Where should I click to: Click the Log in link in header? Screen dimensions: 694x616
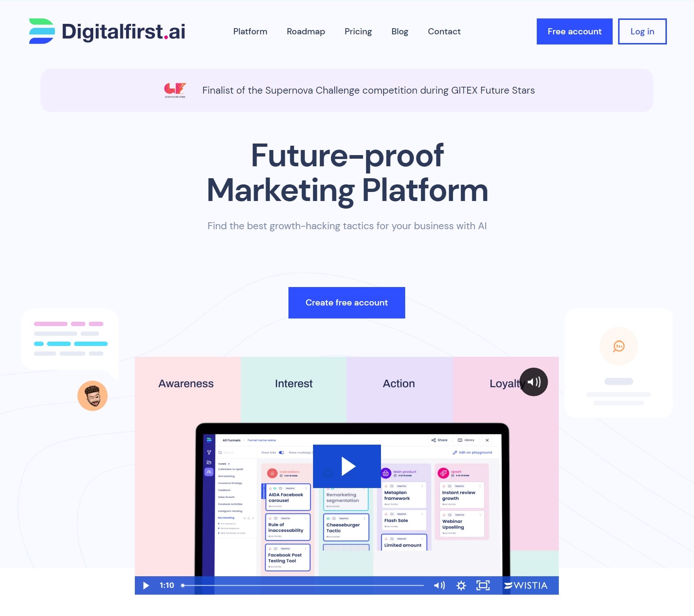coord(641,31)
